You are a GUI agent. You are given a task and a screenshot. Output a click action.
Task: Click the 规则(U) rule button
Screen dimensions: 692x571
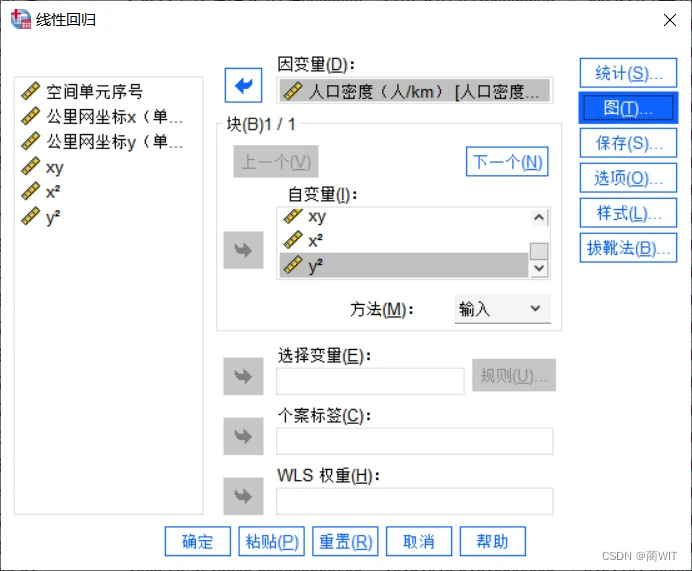click(514, 375)
